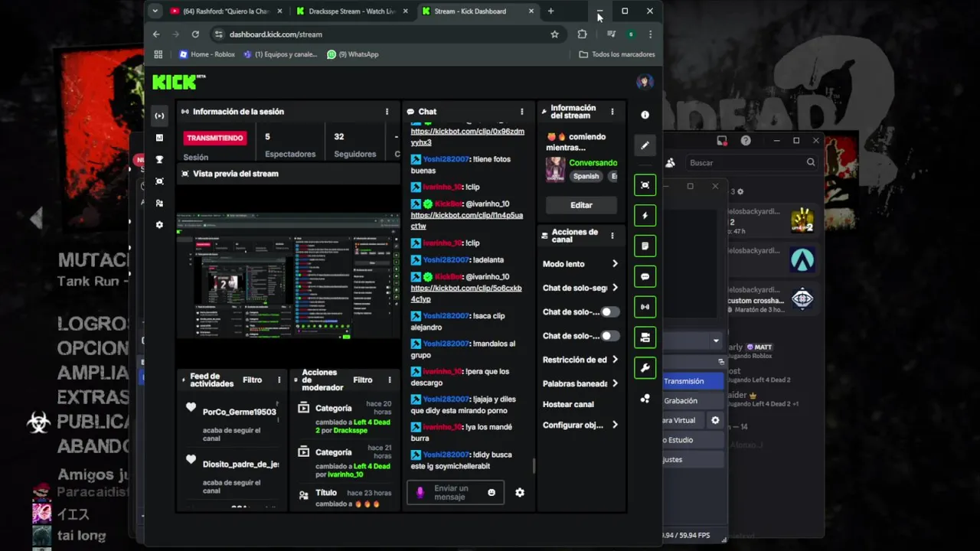
Task: Open a new browser tab
Action: pyautogui.click(x=550, y=11)
